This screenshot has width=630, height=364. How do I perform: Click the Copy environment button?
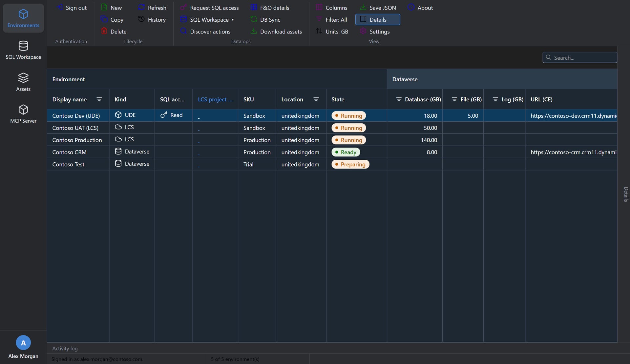(x=112, y=20)
